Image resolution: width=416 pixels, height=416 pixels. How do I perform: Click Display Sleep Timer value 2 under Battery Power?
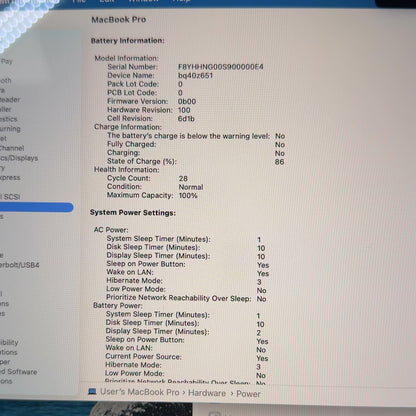[259, 333]
